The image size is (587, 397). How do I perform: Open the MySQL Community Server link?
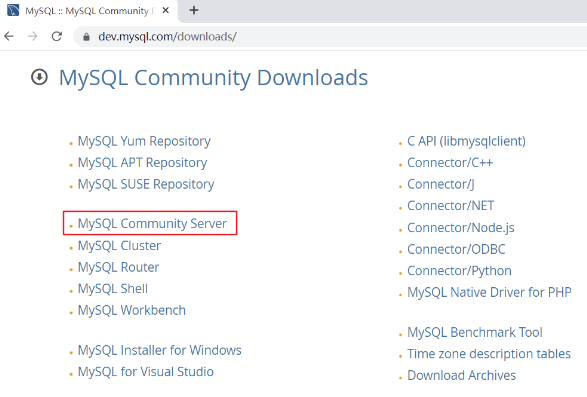pyautogui.click(x=152, y=224)
